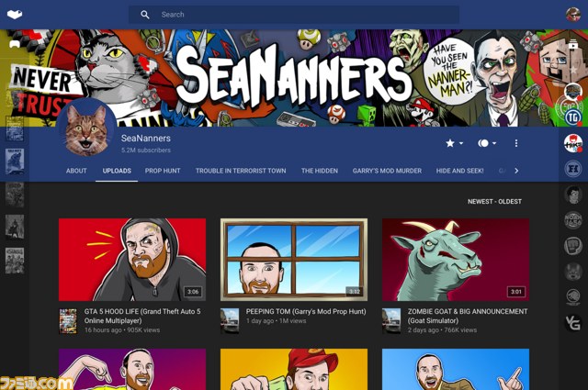Open the circular emblem channel above VG
Screen dimensions: 588x390
tap(573, 297)
